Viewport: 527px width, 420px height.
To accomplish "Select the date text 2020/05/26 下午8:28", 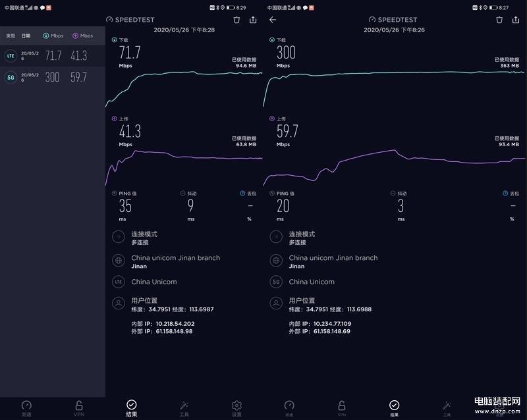I will tap(184, 30).
